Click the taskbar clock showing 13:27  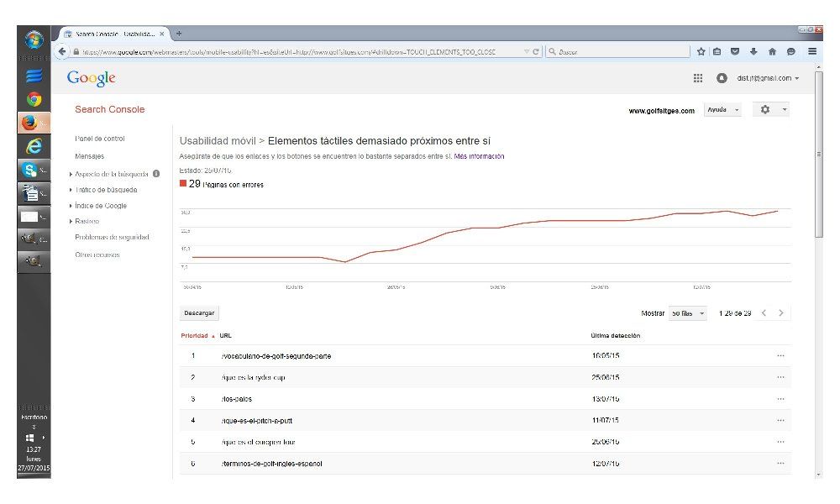[x=34, y=449]
